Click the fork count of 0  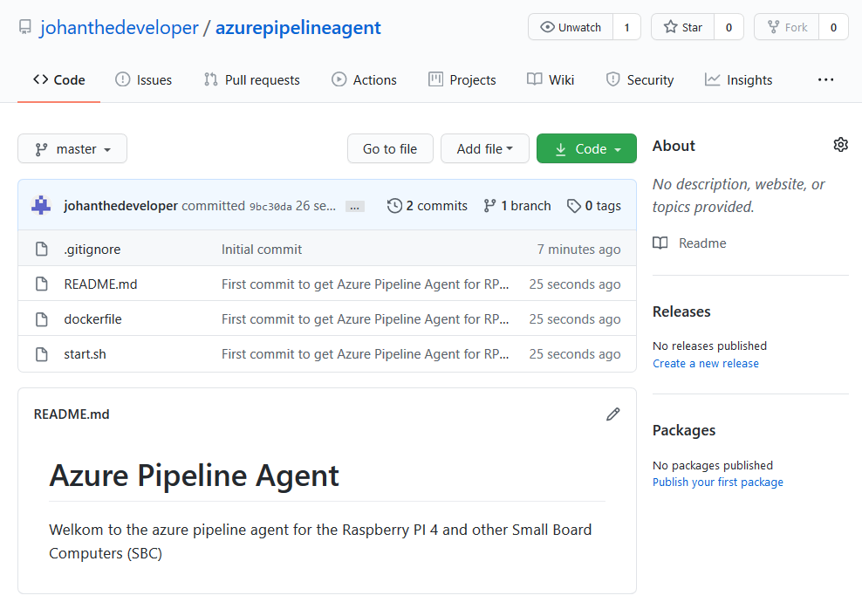tap(833, 27)
